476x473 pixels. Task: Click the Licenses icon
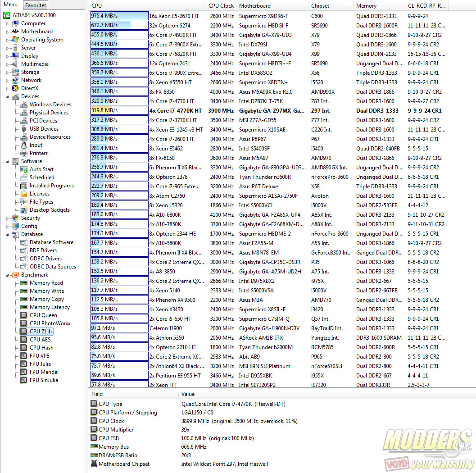24,194
